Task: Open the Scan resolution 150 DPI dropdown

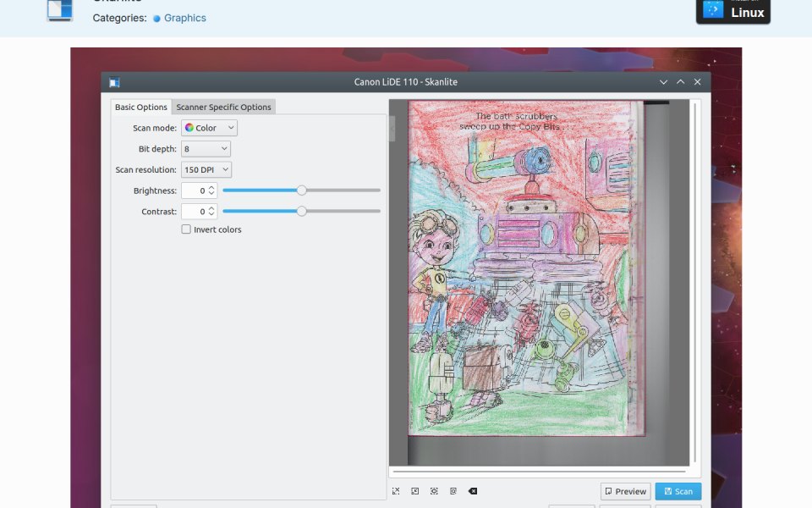Action: pos(206,169)
